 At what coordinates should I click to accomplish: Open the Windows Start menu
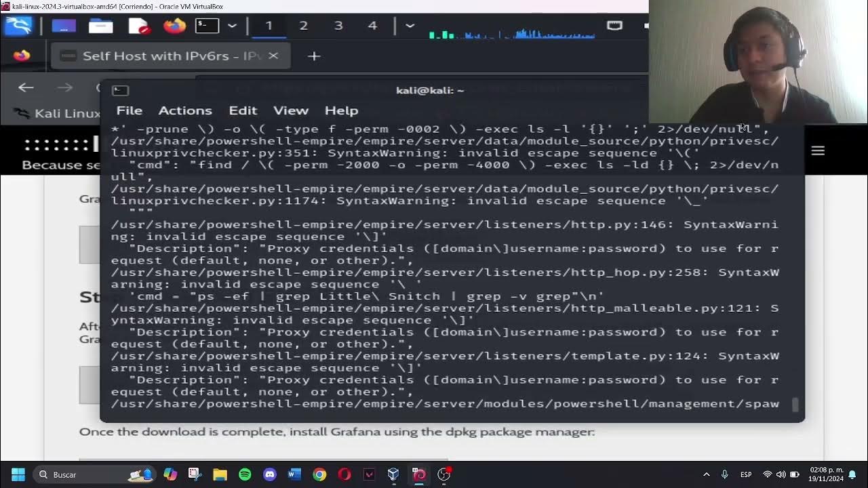[x=18, y=474]
